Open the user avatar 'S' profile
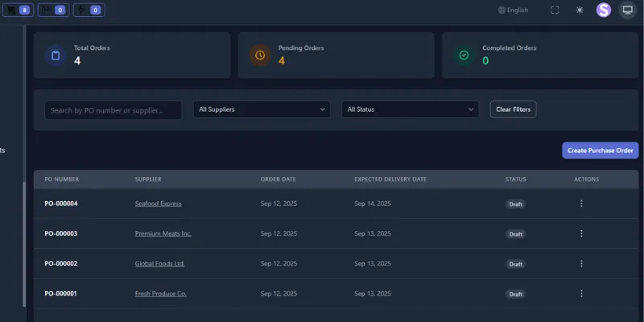The width and height of the screenshot is (644, 322). tap(604, 10)
